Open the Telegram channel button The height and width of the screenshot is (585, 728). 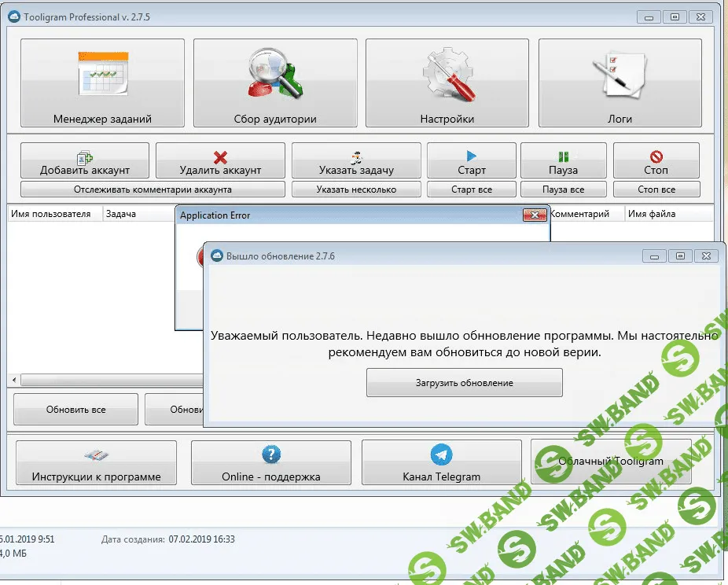click(x=441, y=463)
